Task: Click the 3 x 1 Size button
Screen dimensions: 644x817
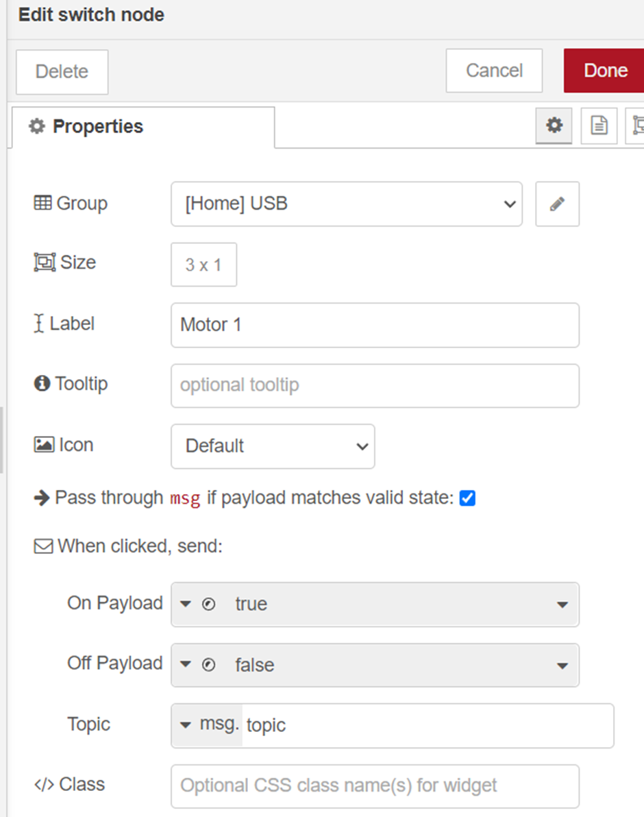Action: (203, 265)
